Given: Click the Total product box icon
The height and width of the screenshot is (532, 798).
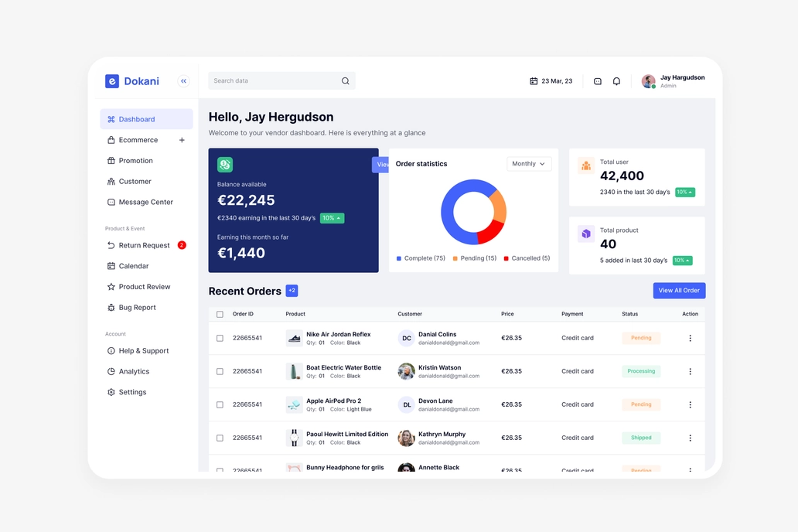Looking at the screenshot, I should click(586, 234).
